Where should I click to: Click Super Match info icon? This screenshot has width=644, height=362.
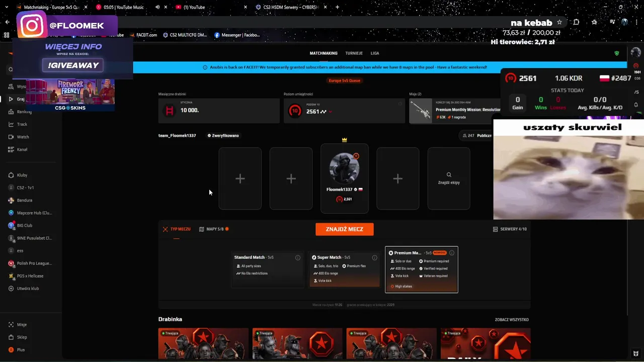coord(374,257)
